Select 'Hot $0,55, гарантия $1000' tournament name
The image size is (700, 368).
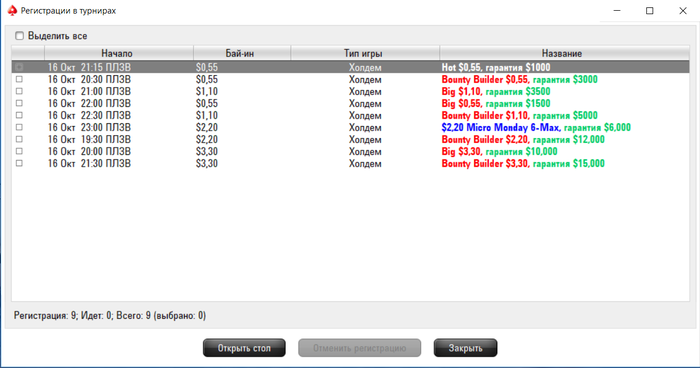point(496,67)
